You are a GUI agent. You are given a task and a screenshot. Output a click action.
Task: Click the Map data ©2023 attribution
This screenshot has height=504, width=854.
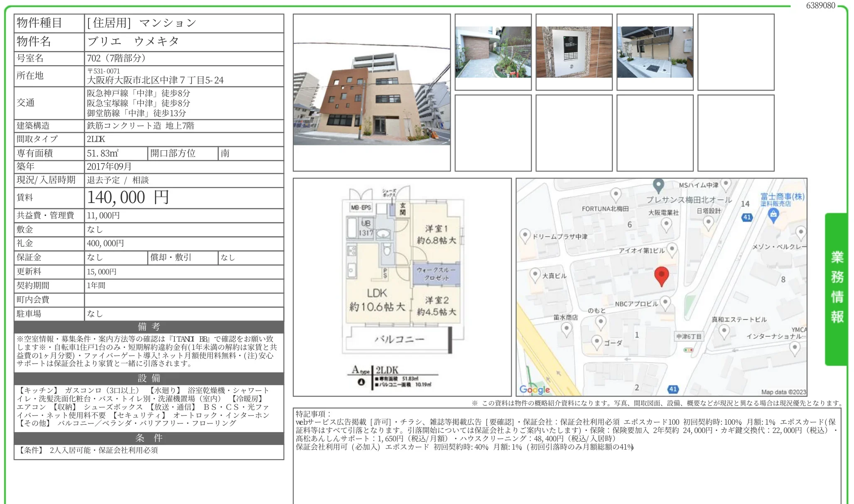pyautogui.click(x=783, y=392)
